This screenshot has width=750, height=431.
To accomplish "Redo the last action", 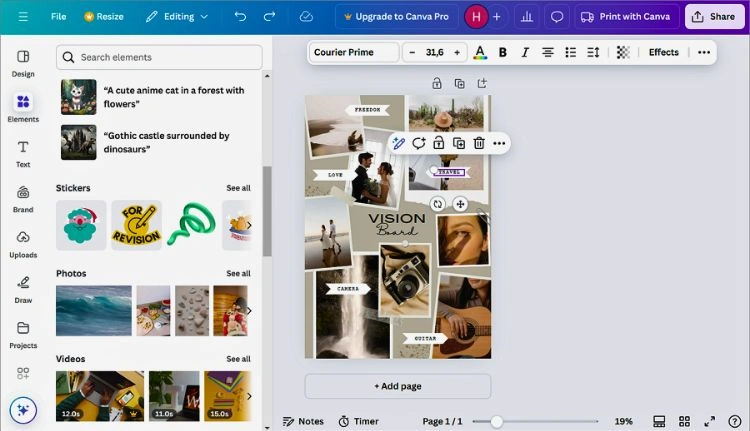I will pyautogui.click(x=269, y=17).
